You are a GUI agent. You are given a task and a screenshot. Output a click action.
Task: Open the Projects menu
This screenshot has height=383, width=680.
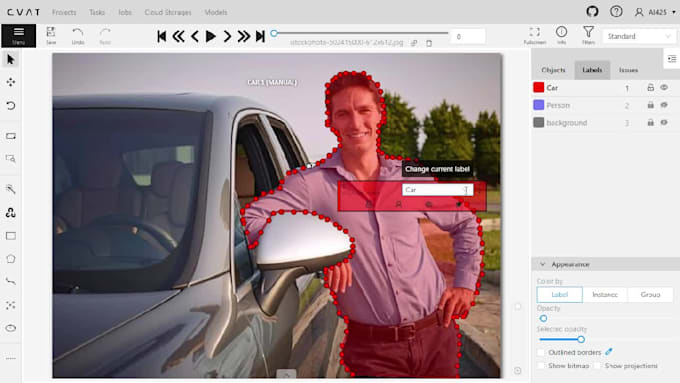tap(64, 12)
